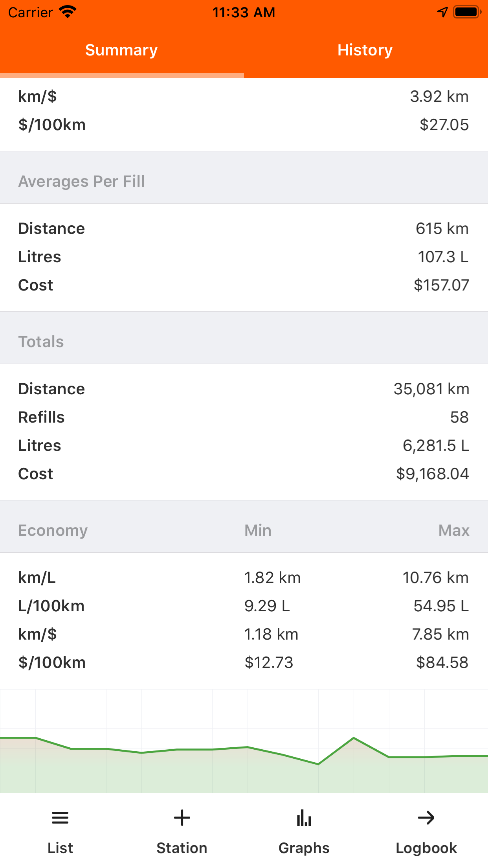
Task: Switch to the History tab
Action: click(365, 50)
